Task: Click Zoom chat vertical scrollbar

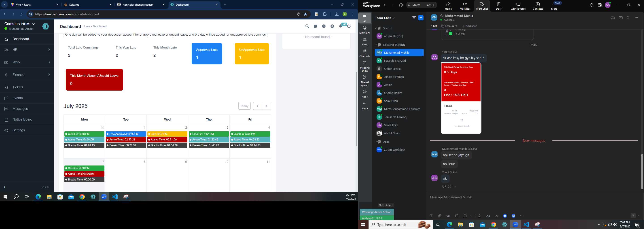Action: pyautogui.click(x=642, y=171)
